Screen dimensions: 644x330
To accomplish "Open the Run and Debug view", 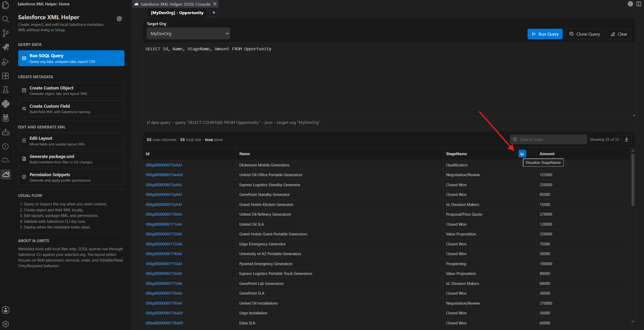I will pyautogui.click(x=5, y=62).
